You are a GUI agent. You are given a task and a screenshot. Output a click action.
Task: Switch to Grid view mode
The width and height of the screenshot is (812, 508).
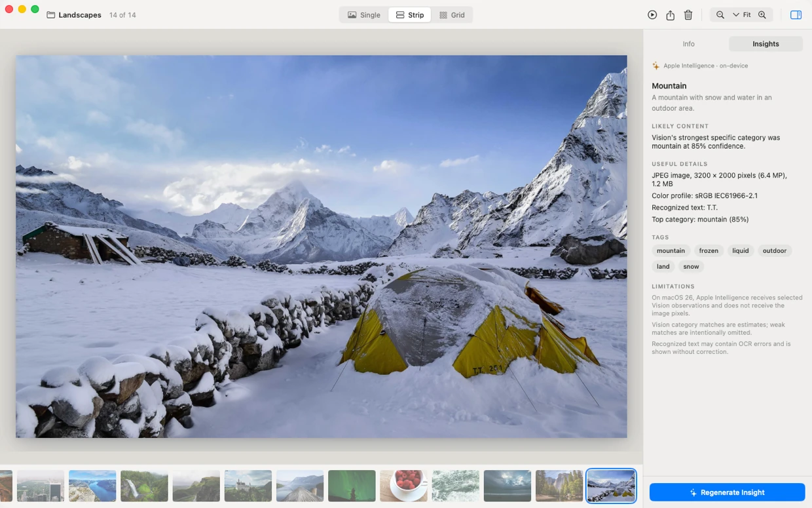(x=452, y=14)
